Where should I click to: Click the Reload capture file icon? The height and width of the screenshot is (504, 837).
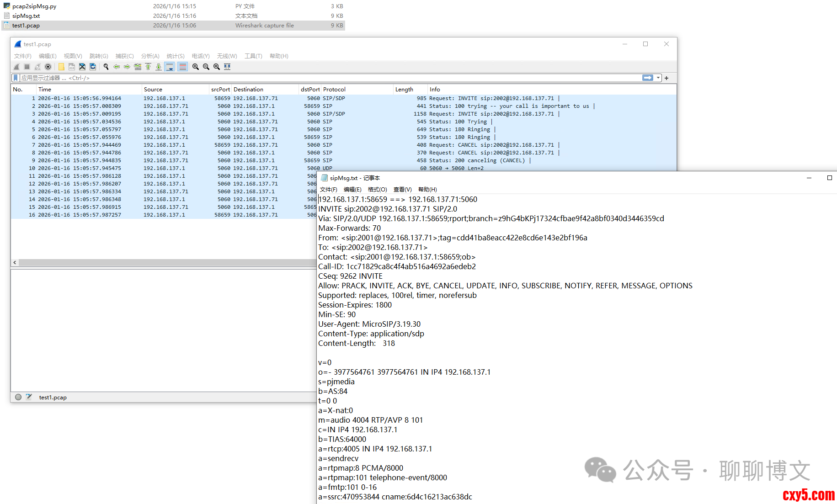[93, 67]
